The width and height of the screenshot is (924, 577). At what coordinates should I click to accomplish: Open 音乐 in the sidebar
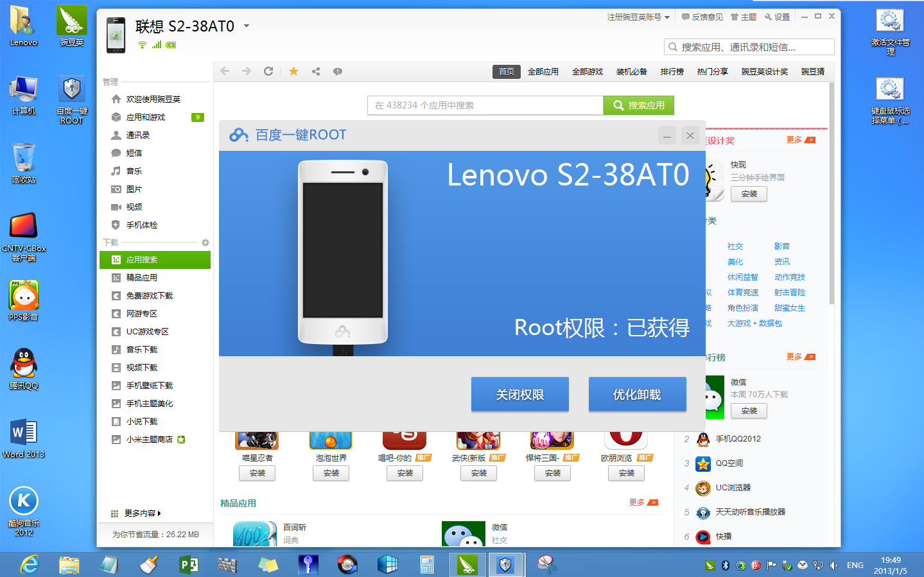[x=155, y=171]
